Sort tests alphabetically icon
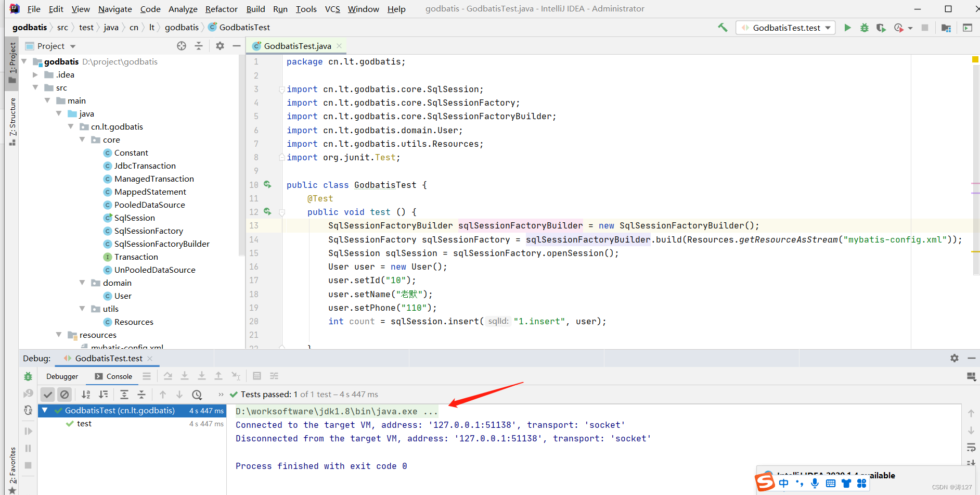980x495 pixels. 86,395
